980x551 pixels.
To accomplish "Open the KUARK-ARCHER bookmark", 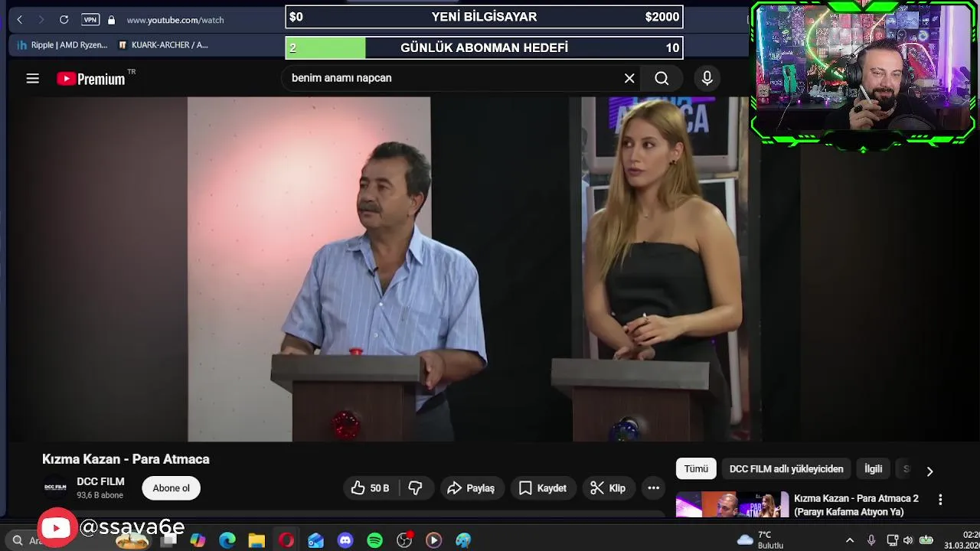I will pos(163,45).
